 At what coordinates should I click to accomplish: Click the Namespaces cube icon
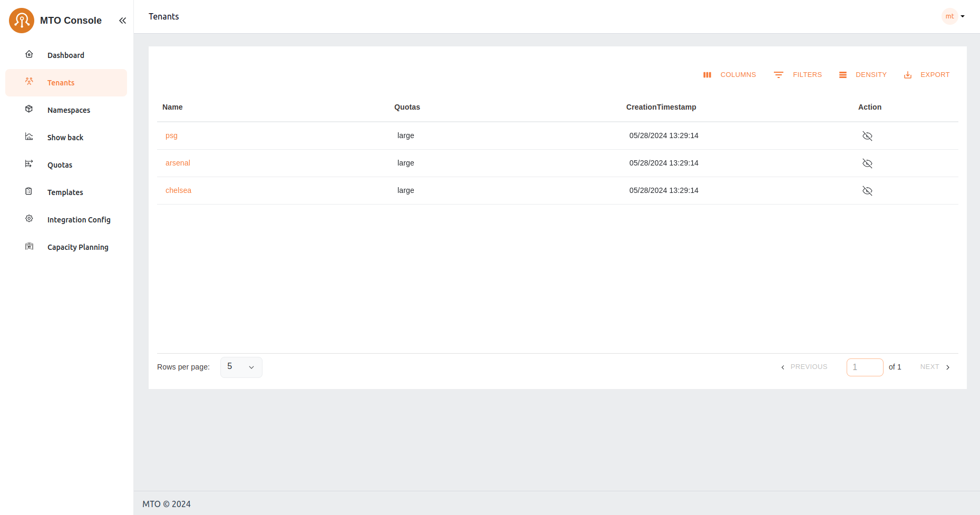(30, 109)
